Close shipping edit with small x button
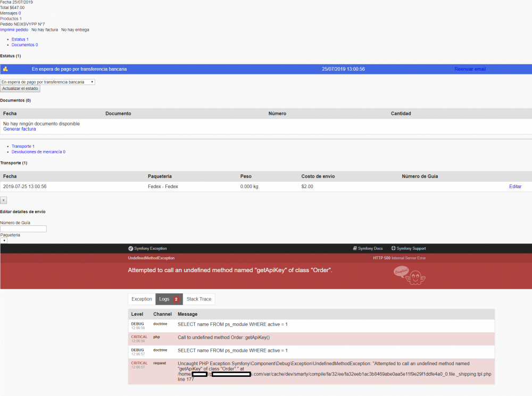 point(3,200)
